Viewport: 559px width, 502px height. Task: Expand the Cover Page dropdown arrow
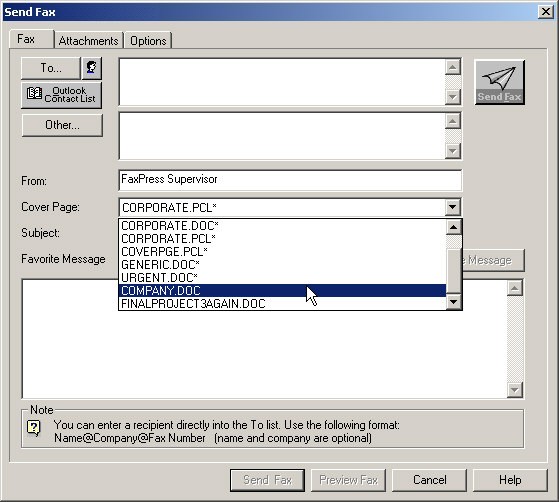click(452, 207)
